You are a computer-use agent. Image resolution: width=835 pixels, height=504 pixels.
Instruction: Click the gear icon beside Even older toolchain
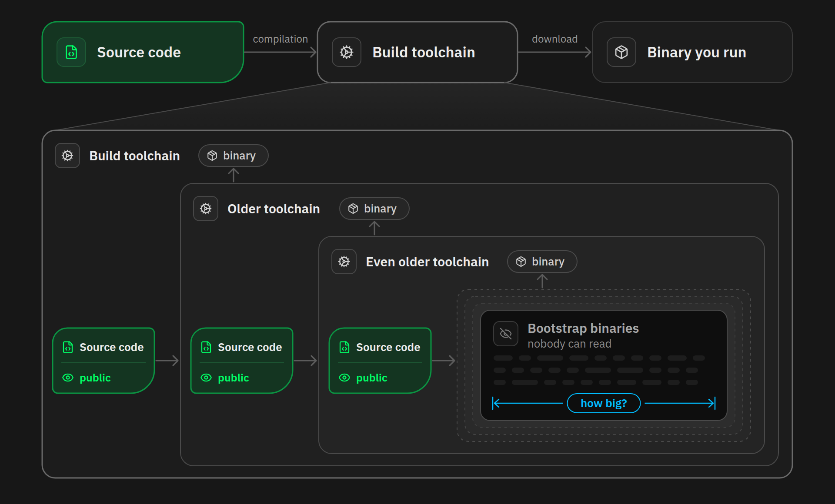point(344,262)
